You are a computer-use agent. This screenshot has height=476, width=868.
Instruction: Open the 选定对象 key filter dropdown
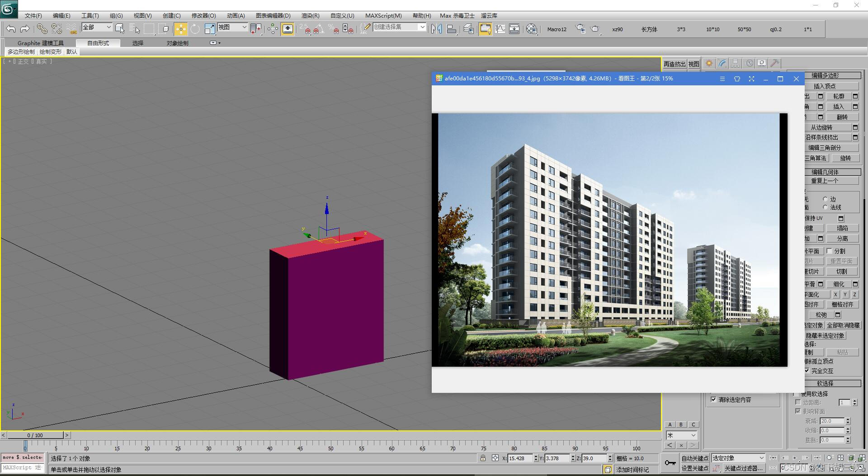pyautogui.click(x=738, y=458)
